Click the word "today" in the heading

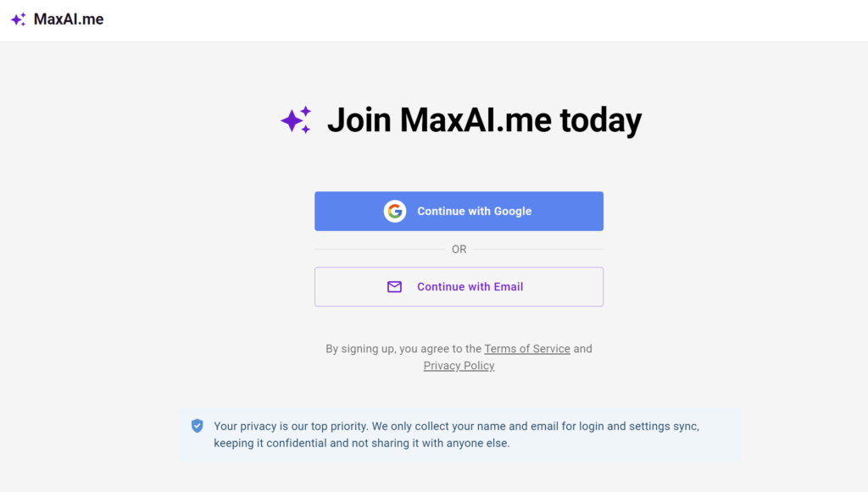coord(600,120)
